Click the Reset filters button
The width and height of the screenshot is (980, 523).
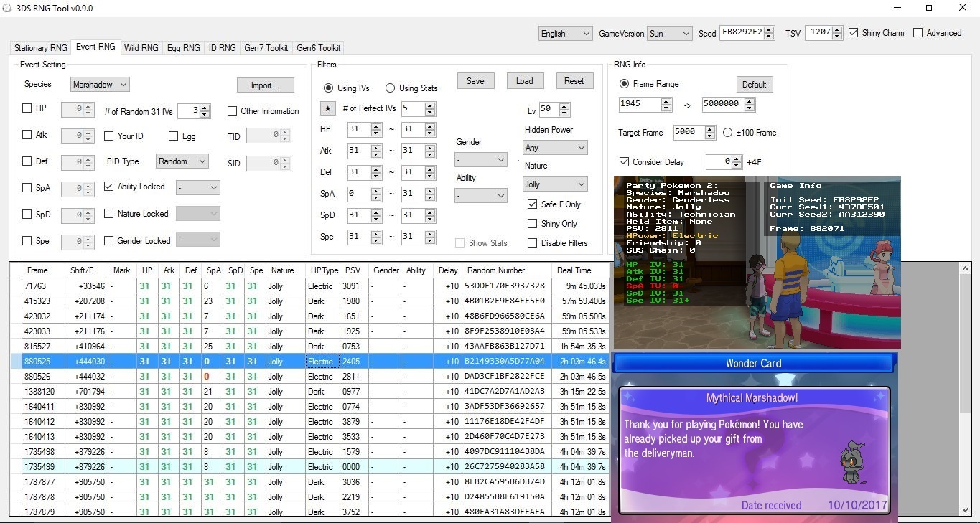pos(574,80)
